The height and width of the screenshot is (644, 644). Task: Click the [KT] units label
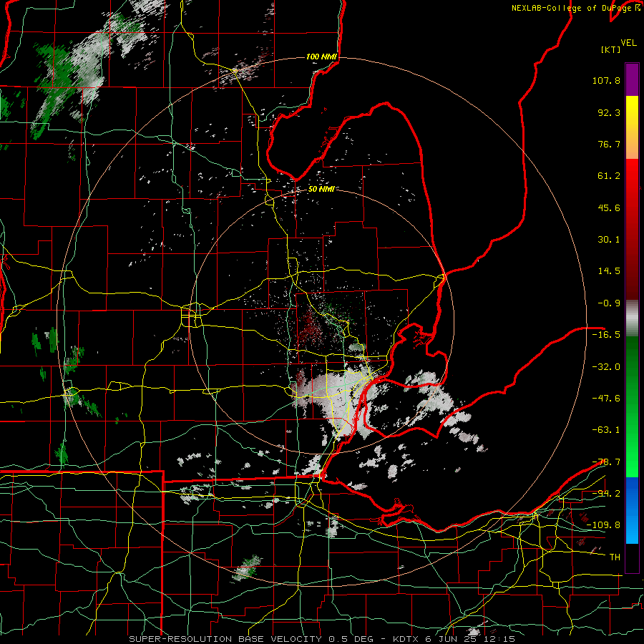611,49
